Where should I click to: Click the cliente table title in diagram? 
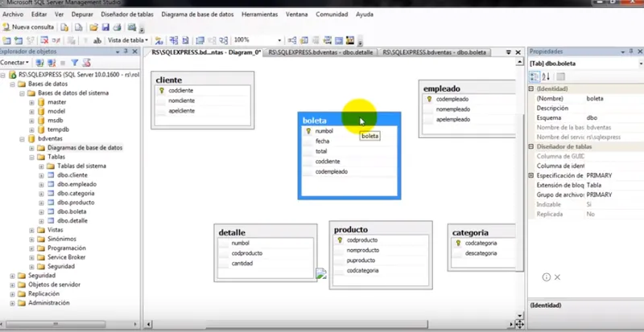pyautogui.click(x=169, y=80)
